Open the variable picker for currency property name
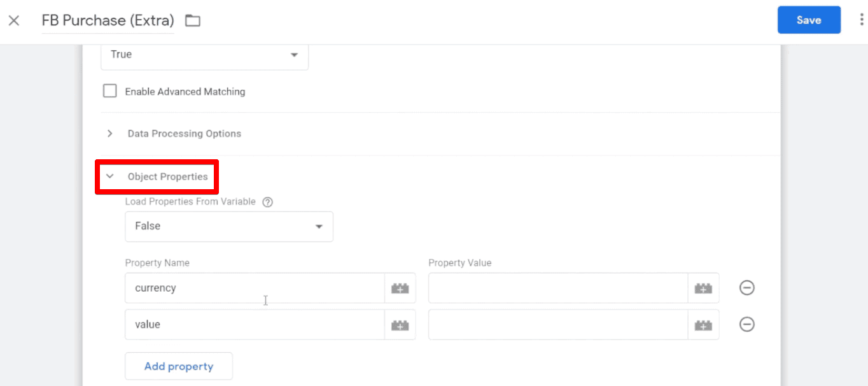The height and width of the screenshot is (386, 868). point(400,288)
